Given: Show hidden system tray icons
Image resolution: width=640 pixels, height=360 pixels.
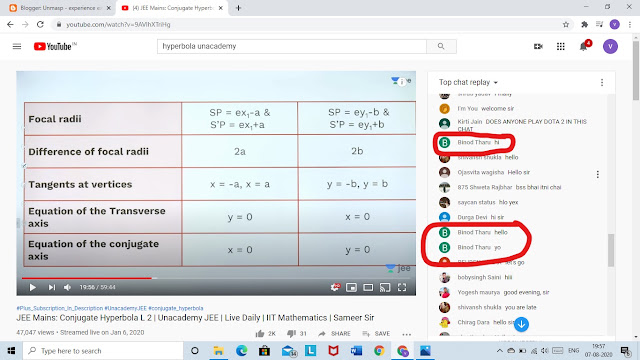Looking at the screenshot, I should pos(500,351).
